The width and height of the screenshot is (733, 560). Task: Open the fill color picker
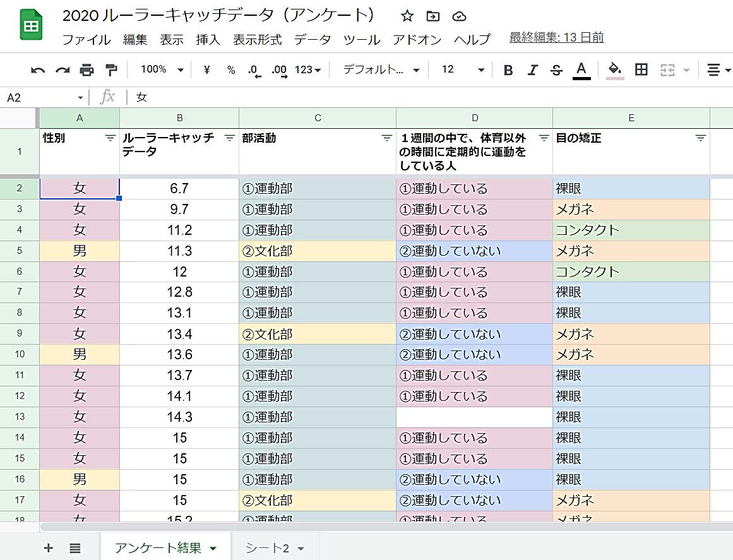[x=615, y=70]
